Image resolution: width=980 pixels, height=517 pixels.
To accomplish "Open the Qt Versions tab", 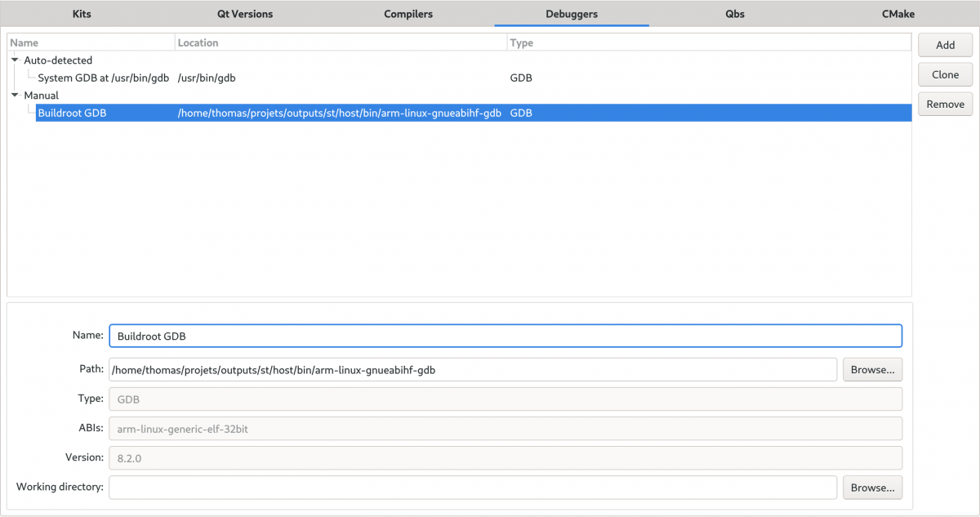I will pyautogui.click(x=245, y=14).
